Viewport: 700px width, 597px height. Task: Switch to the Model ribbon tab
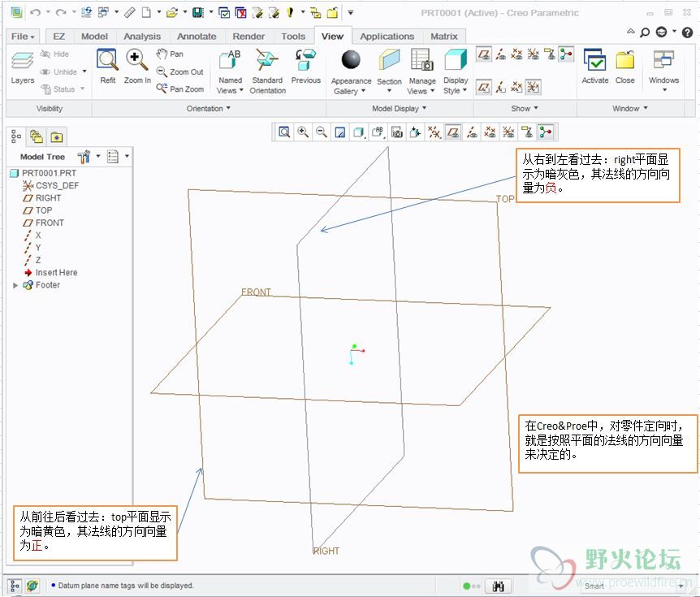pos(94,37)
